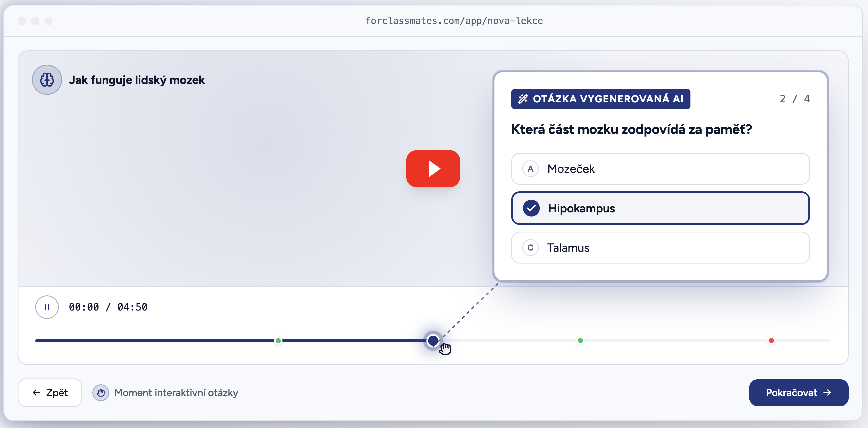868x428 pixels.
Task: Click the hand icon for interactive question moment
Action: pos(101,393)
